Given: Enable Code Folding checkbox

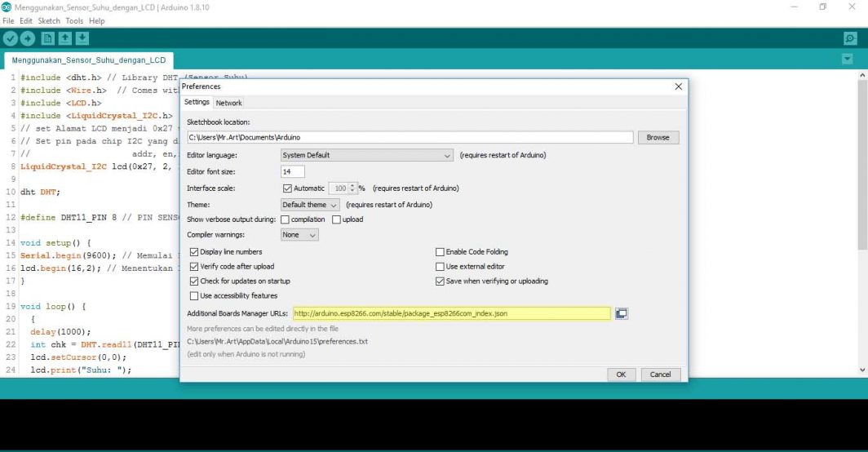Looking at the screenshot, I should pos(440,252).
